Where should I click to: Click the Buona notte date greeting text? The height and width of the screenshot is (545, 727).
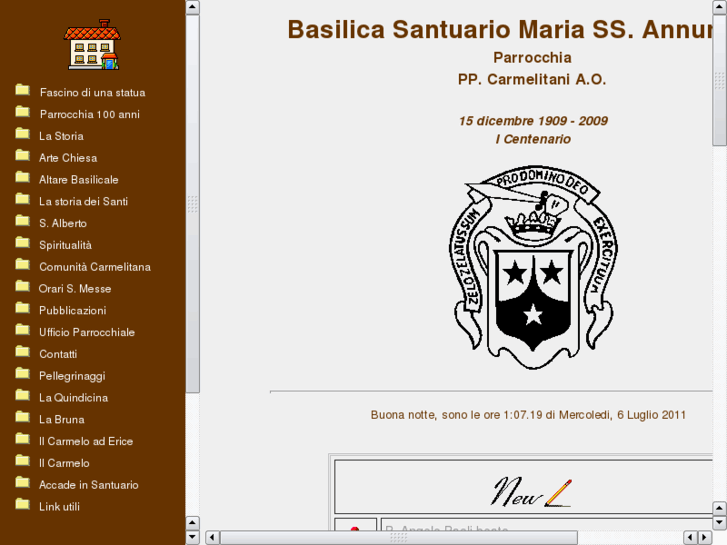point(528,415)
